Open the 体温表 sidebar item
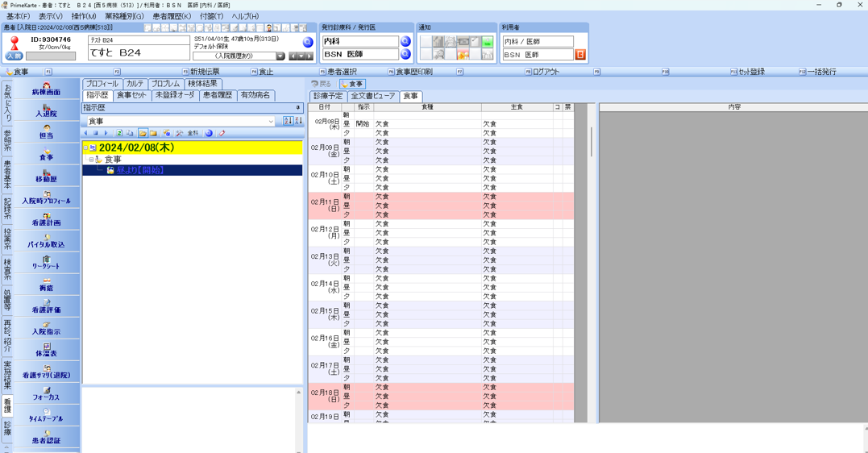Image resolution: width=868 pixels, height=453 pixels. click(x=47, y=351)
